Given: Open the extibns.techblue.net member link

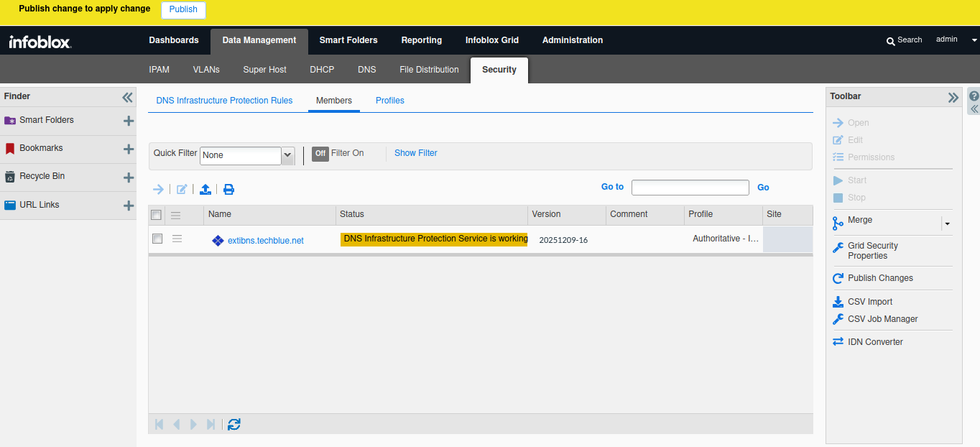Looking at the screenshot, I should 265,241.
